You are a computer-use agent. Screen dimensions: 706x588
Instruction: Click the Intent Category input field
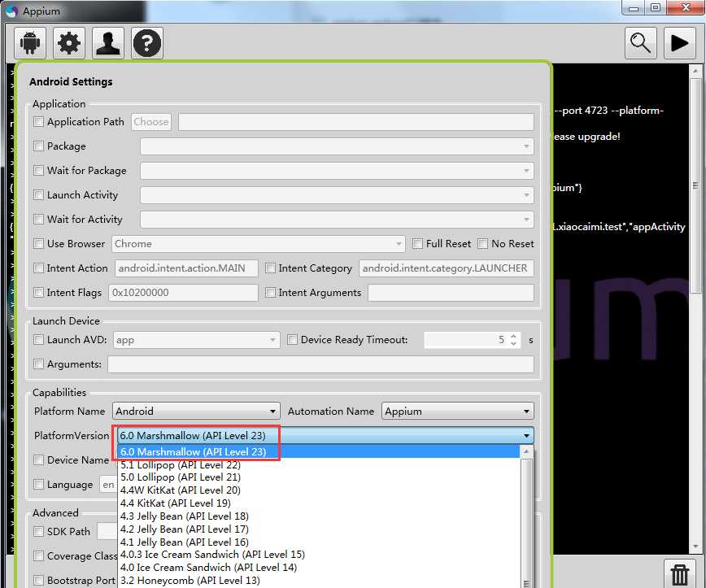pos(447,268)
